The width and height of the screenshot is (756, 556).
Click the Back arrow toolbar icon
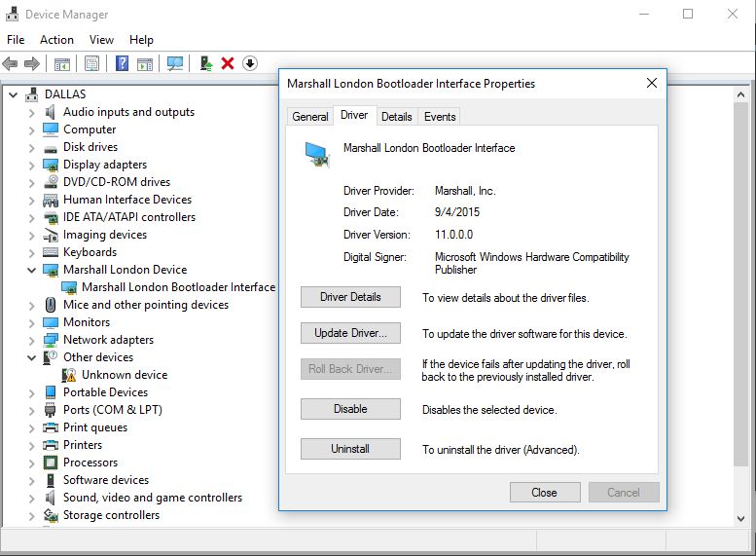click(10, 63)
